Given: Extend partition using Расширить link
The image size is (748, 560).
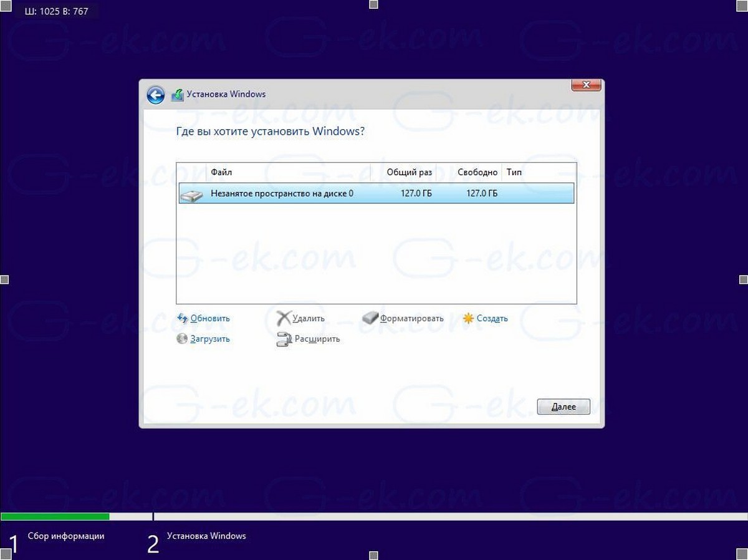Looking at the screenshot, I should click(x=317, y=339).
